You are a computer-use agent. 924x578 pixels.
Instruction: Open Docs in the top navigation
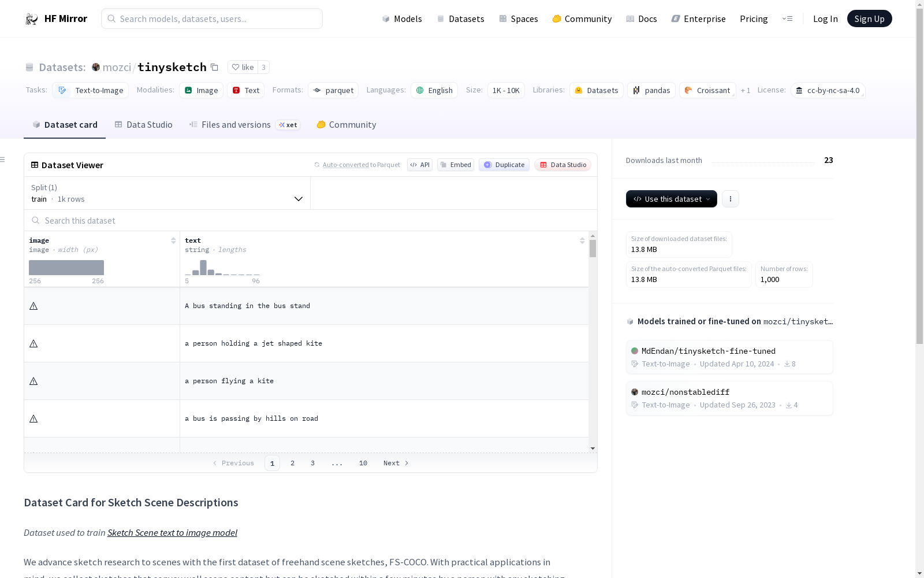click(x=642, y=18)
